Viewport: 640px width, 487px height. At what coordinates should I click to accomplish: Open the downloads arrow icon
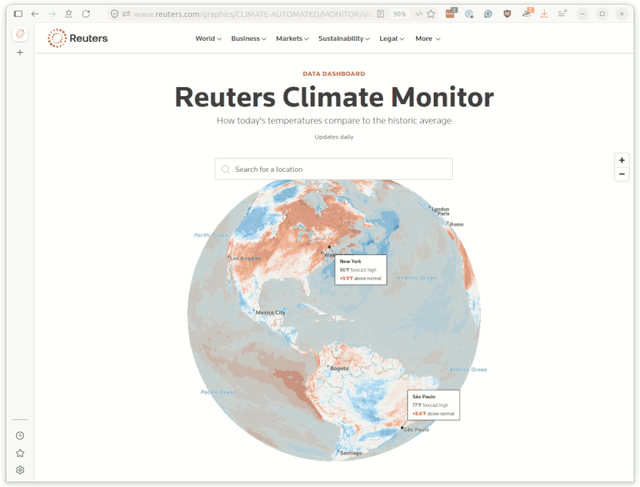[x=544, y=14]
